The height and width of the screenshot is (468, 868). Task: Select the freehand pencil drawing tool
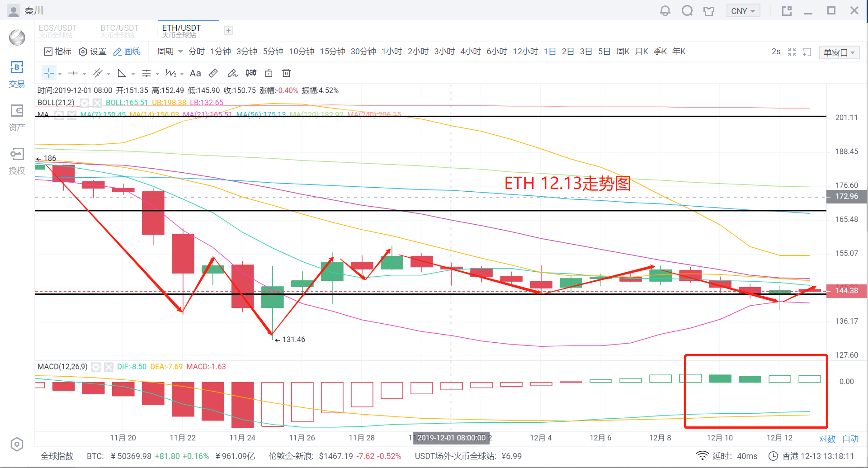tap(232, 73)
